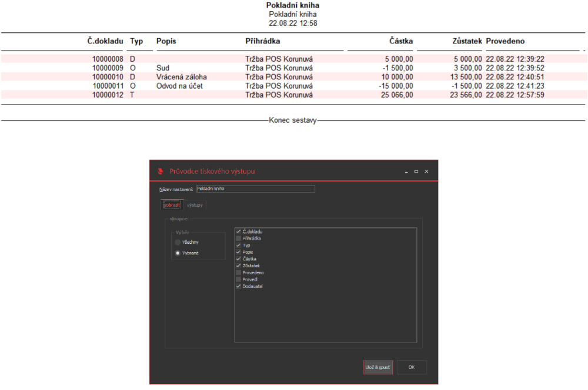Viewport: 588px width, 390px height.
Task: Enable the Provedeno column checkbox
Action: [x=239, y=273]
